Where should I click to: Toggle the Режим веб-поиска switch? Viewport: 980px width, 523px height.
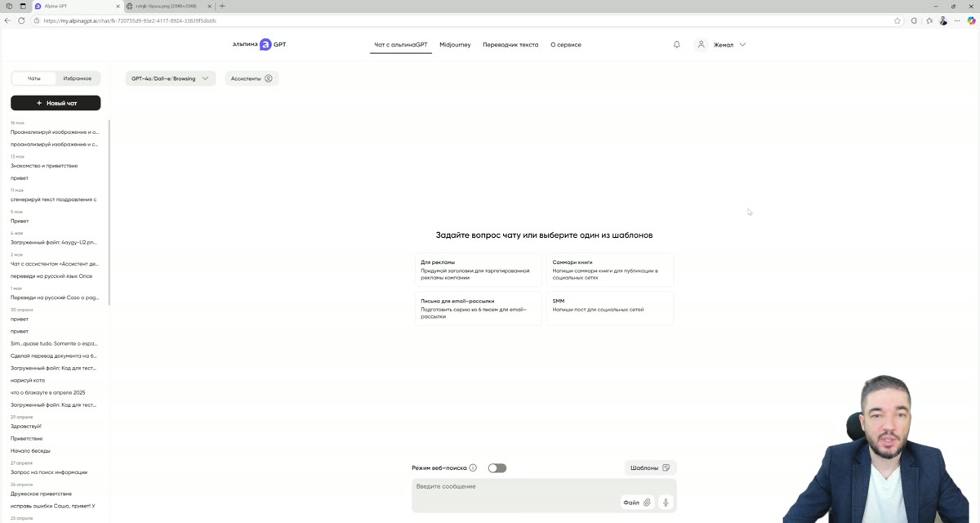click(497, 468)
